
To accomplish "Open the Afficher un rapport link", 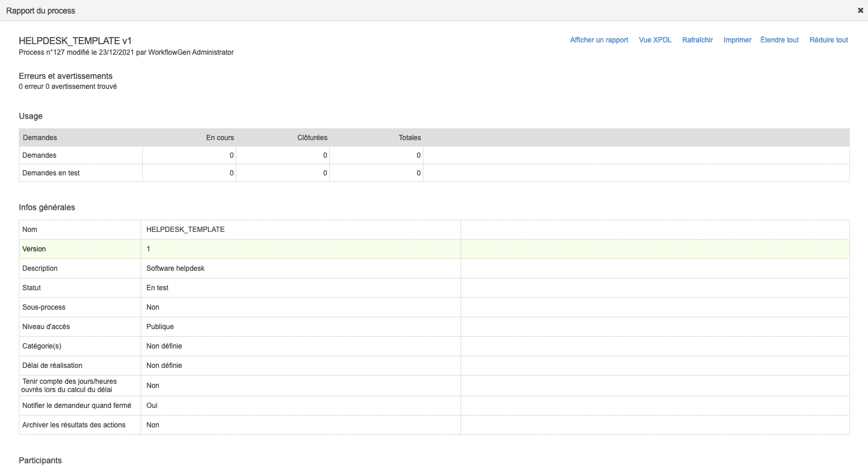I will pos(599,40).
